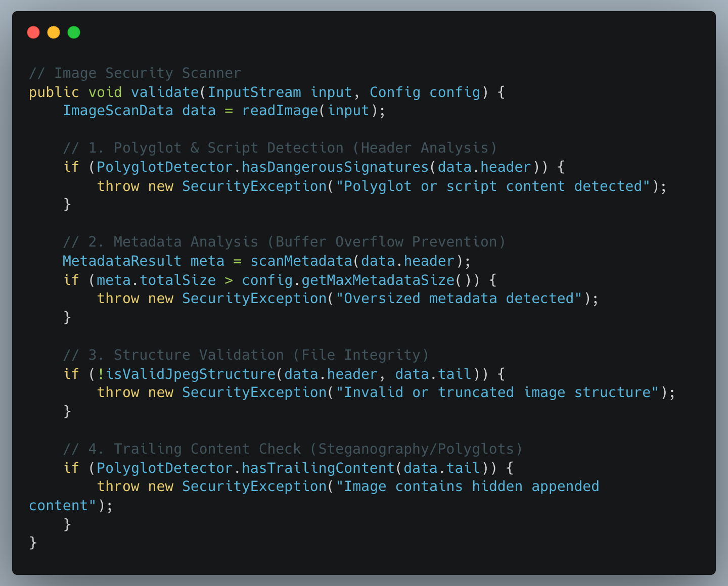Click the 'Image Security Scanner' comment line

(135, 73)
